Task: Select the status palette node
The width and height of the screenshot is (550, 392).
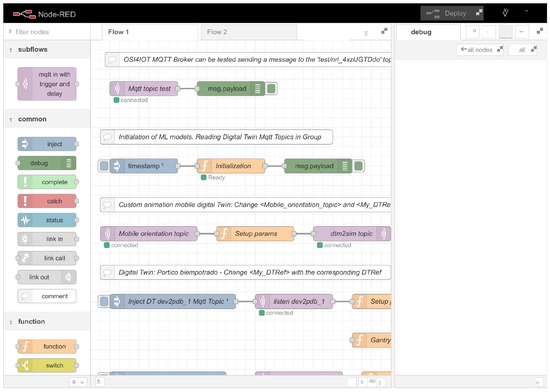Action: (47, 220)
